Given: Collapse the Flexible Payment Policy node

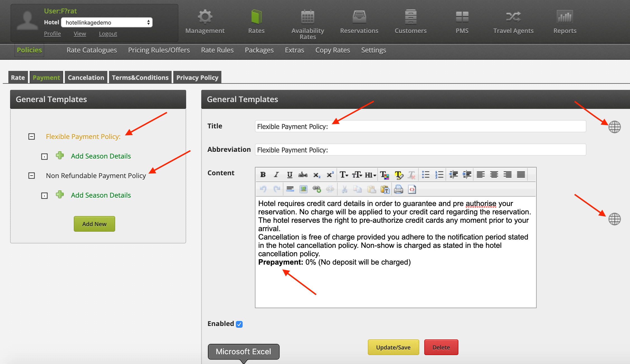Looking at the screenshot, I should pos(32,136).
